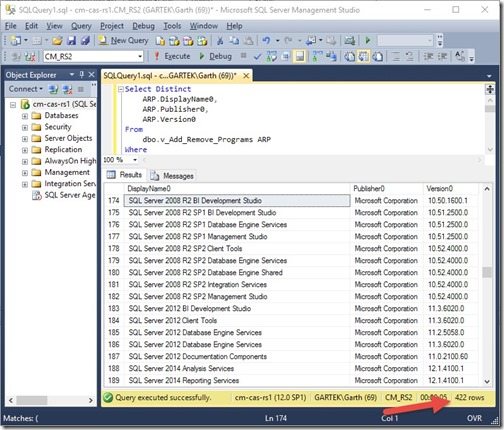Toggle Include Actual Execution Plan
Screen dimensions: 504x430
pos(317,56)
